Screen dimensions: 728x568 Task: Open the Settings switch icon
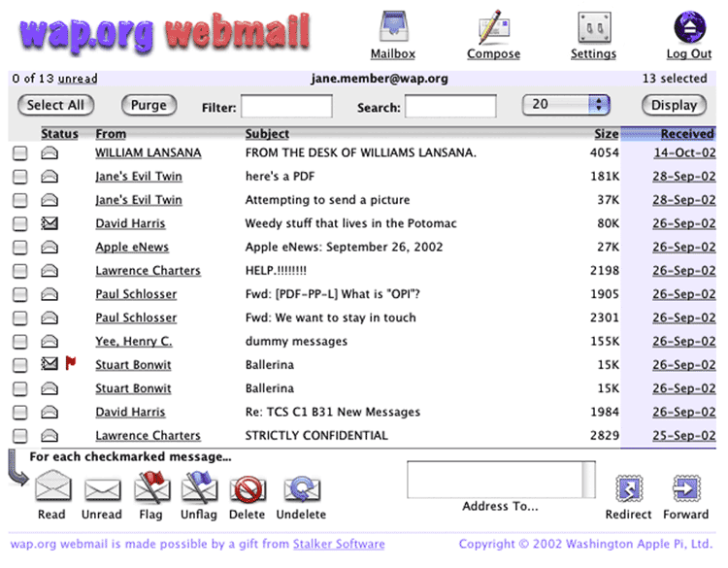tap(594, 28)
